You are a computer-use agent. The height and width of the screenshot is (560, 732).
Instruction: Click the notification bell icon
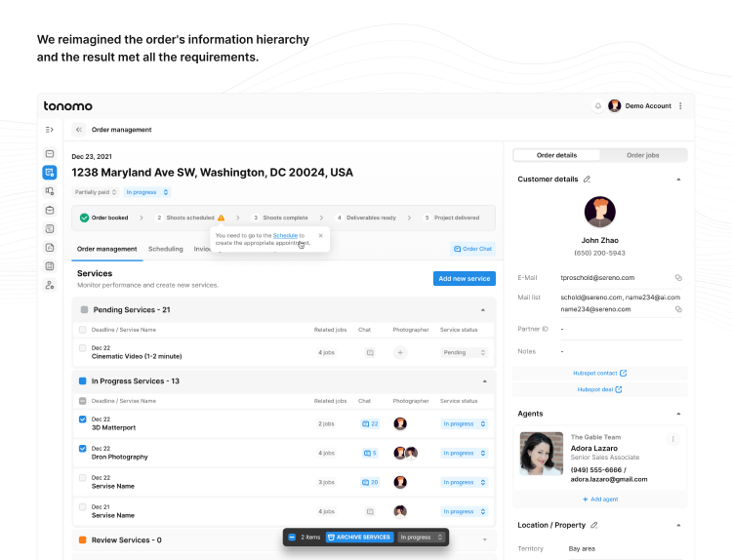(597, 105)
